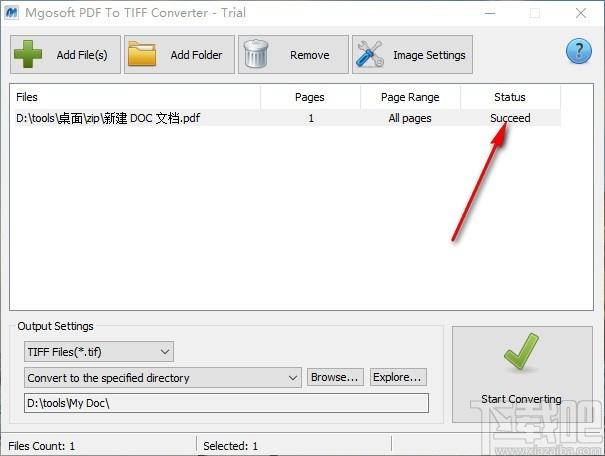Screen dimensions: 605x456
Task: Minimize the Mgosoft converter window
Action: (490, 13)
